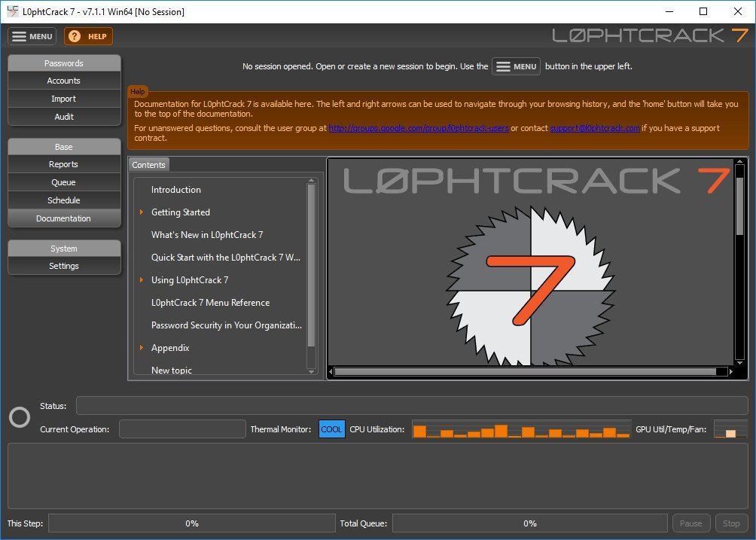Screen dimensions: 756x540
Task: Click the L0phtCrack app icon in title bar
Action: pos(12,11)
